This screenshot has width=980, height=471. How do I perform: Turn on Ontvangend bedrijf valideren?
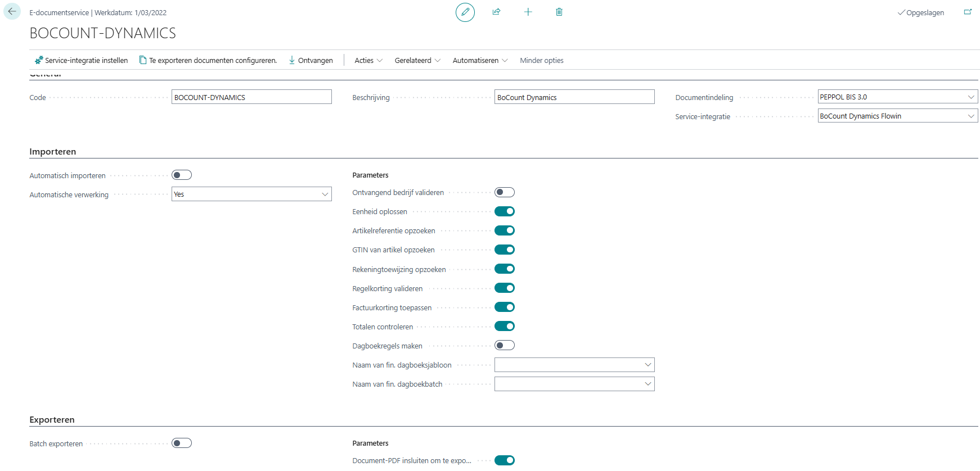[x=504, y=192]
